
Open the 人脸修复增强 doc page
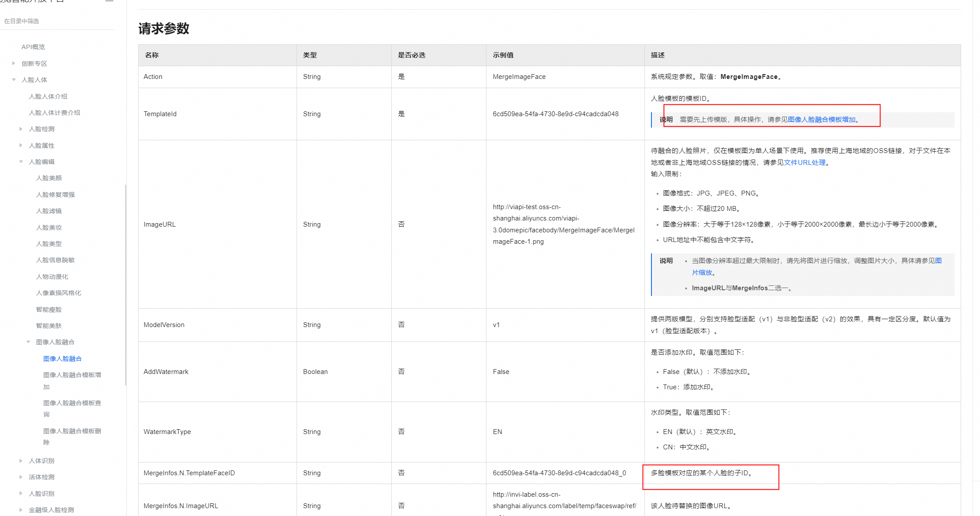55,195
